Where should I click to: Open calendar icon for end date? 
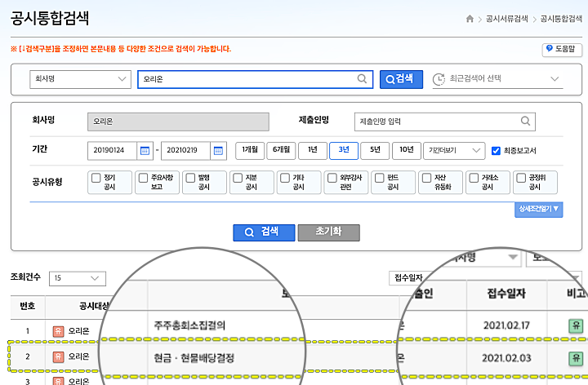tap(218, 151)
